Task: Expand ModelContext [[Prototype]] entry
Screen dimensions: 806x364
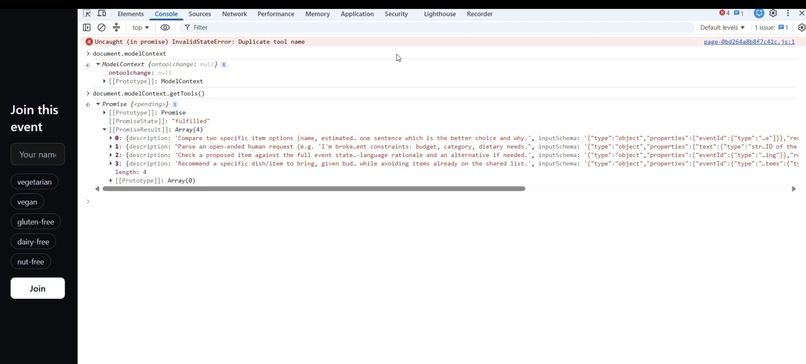Action: pyautogui.click(x=105, y=81)
